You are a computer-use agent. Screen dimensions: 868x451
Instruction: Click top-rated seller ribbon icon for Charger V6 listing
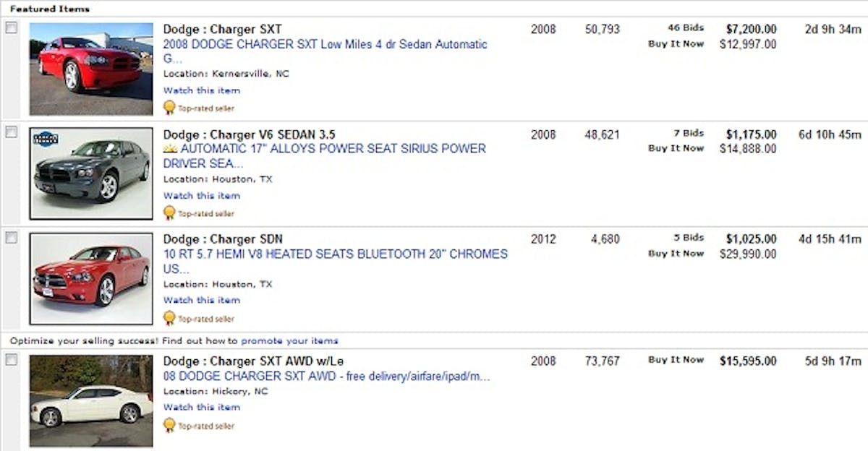169,212
